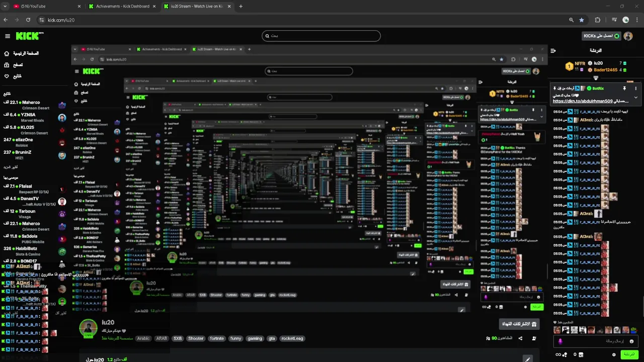Go back with the browser back arrow
This screenshot has height=362, width=644.
(x=6, y=20)
